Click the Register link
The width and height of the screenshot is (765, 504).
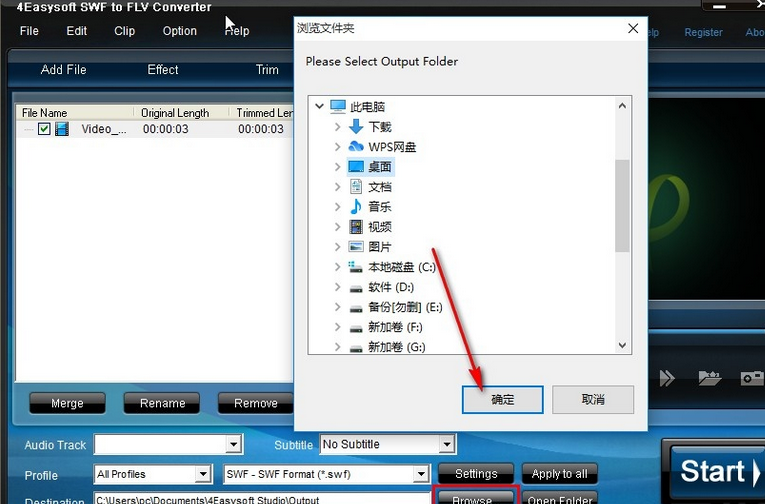(x=703, y=32)
